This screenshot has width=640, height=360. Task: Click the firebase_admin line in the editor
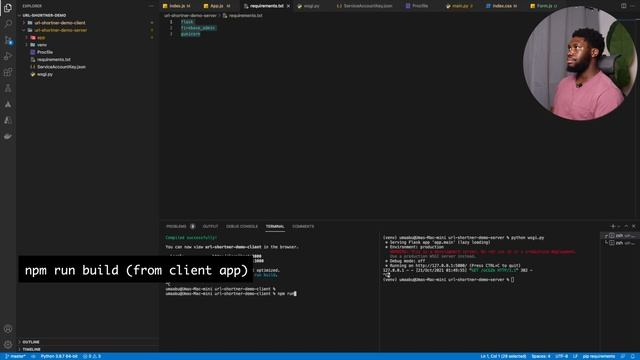pyautogui.click(x=198, y=28)
